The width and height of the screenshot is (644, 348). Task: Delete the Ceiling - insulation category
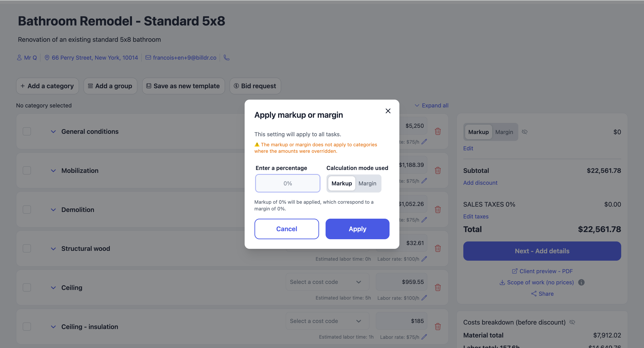438,327
